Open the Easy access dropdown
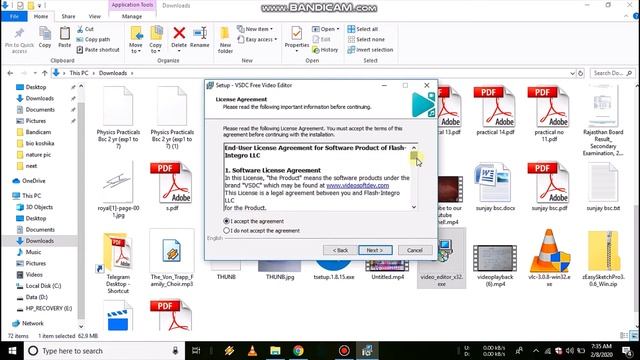 click(x=257, y=39)
